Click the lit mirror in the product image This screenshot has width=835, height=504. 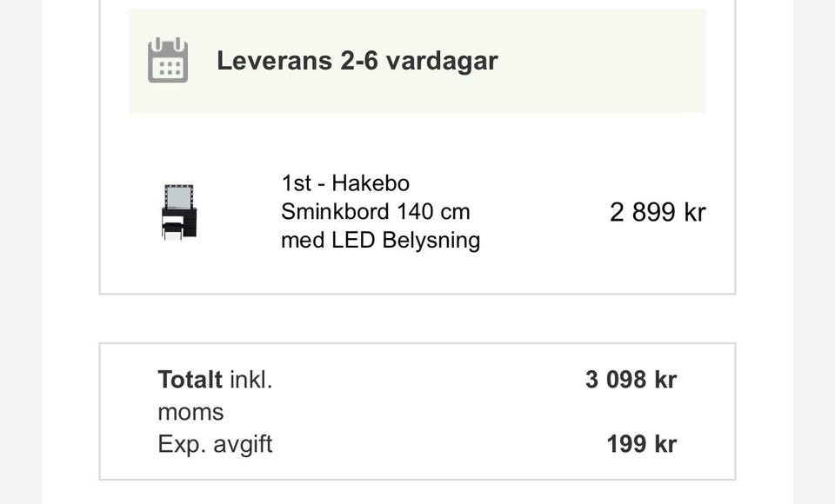point(179,197)
